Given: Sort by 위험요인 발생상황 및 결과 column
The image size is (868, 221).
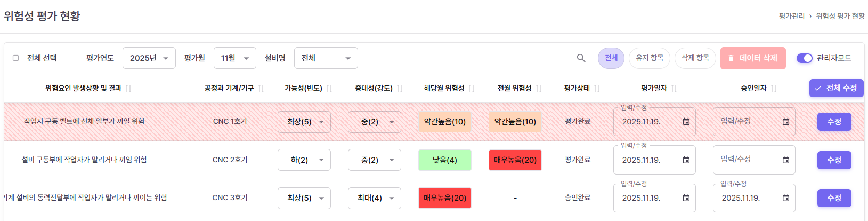Looking at the screenshot, I should pyautogui.click(x=128, y=89).
